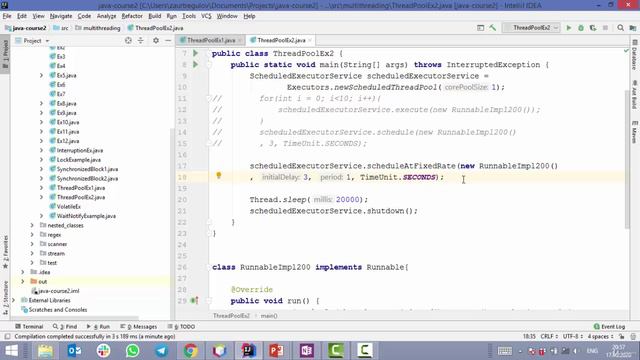The height and width of the screenshot is (360, 640).
Task: Open the Analyze menu
Action: [106, 16]
